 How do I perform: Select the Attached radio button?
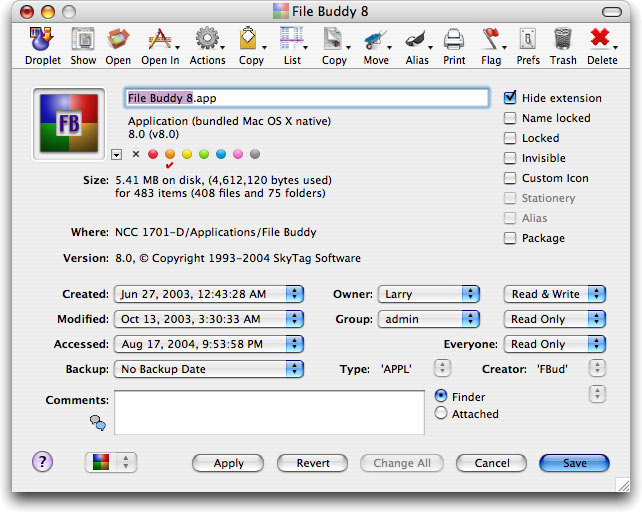(441, 413)
